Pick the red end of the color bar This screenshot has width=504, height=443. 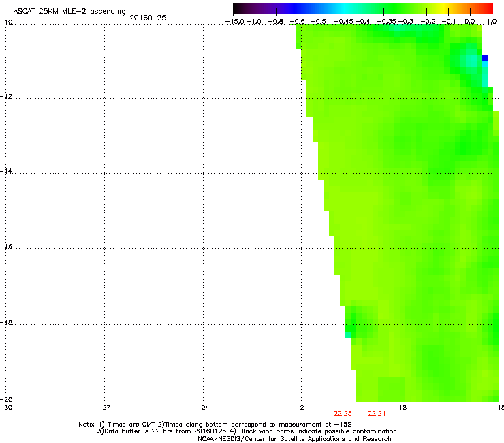(489, 9)
